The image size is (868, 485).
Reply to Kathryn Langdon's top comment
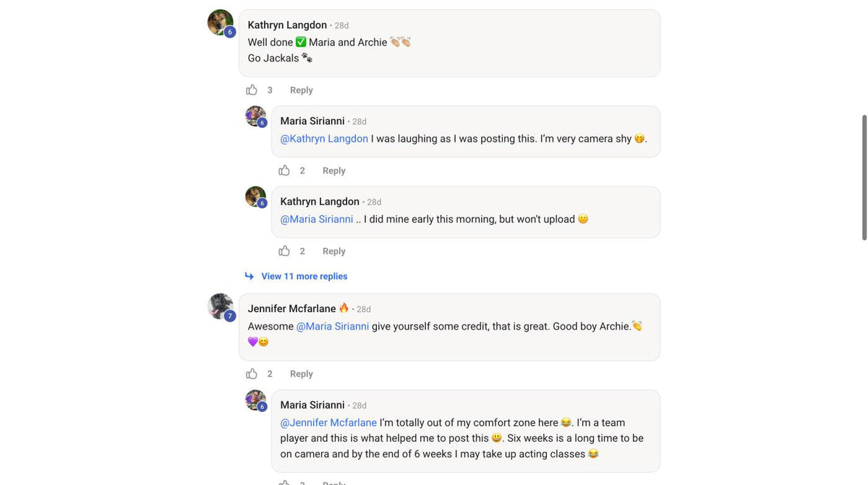(x=302, y=90)
